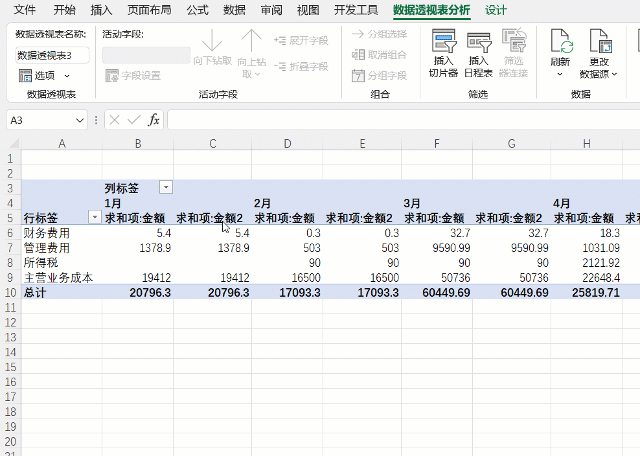
Task: Click the Expand Field (展开字段) button
Action: point(301,40)
